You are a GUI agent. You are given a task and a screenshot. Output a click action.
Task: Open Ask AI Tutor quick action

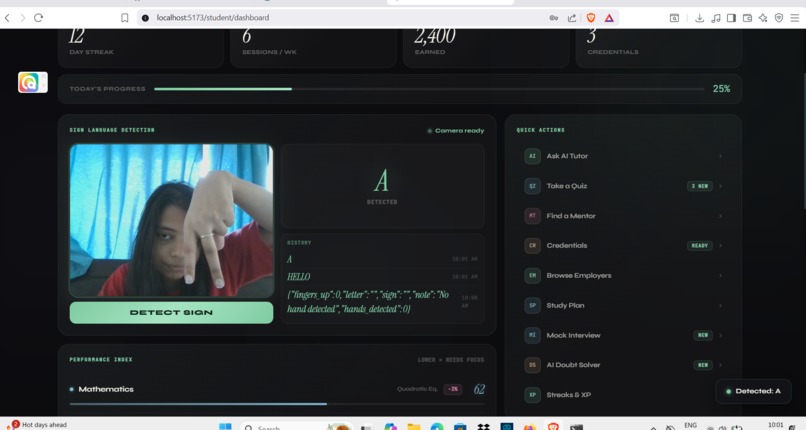tap(623, 156)
